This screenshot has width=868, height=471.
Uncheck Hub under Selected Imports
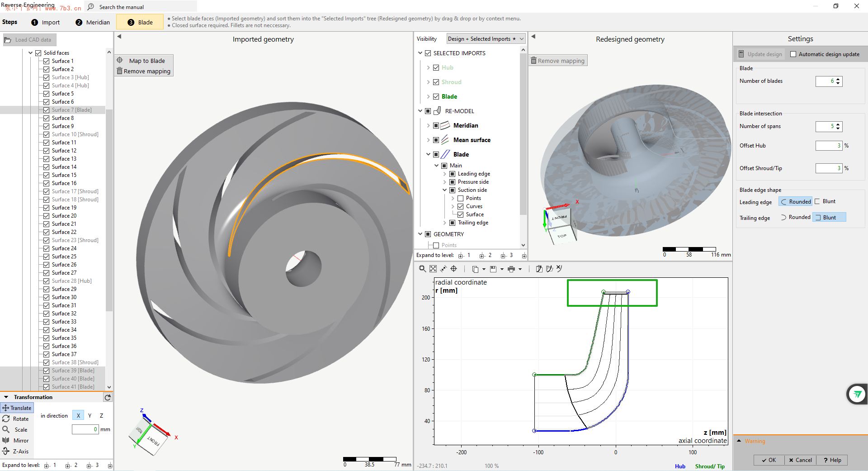[436, 68]
